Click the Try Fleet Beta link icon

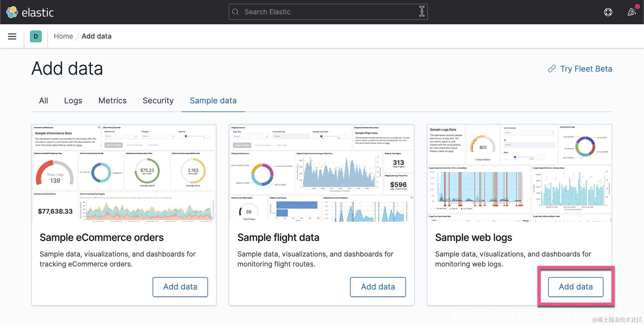click(x=552, y=69)
